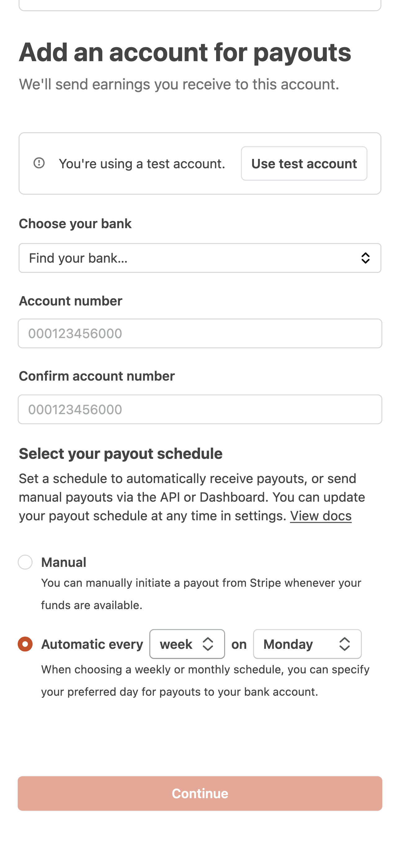Click the chevron on the bank selector

pos(366,258)
